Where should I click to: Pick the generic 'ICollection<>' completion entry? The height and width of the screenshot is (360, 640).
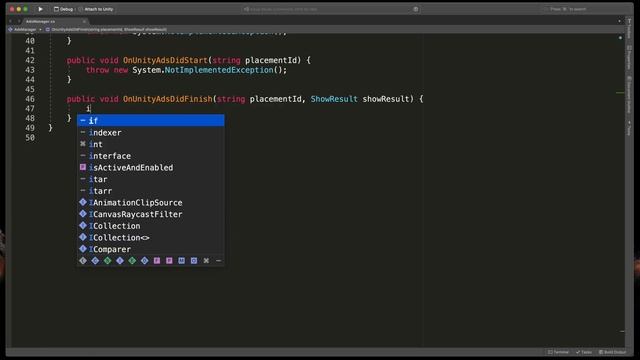(151, 237)
